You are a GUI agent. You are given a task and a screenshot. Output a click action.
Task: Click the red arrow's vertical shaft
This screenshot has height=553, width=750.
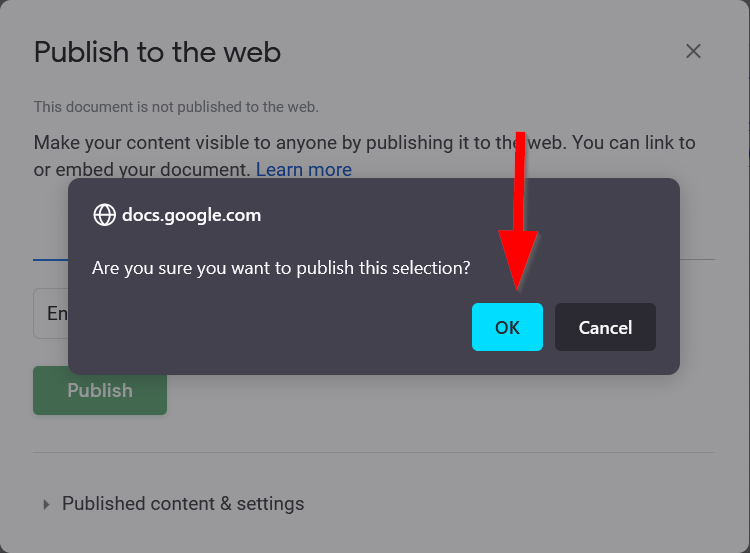pyautogui.click(x=520, y=180)
